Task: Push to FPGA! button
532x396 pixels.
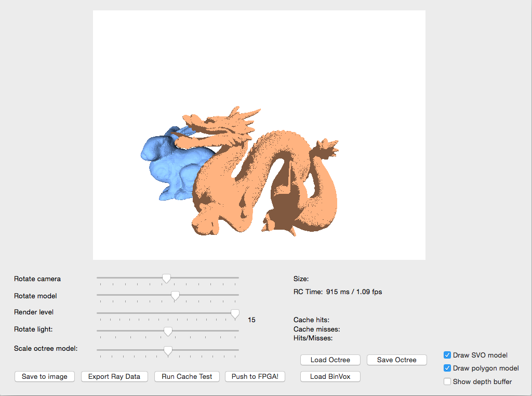Action: [x=255, y=376]
